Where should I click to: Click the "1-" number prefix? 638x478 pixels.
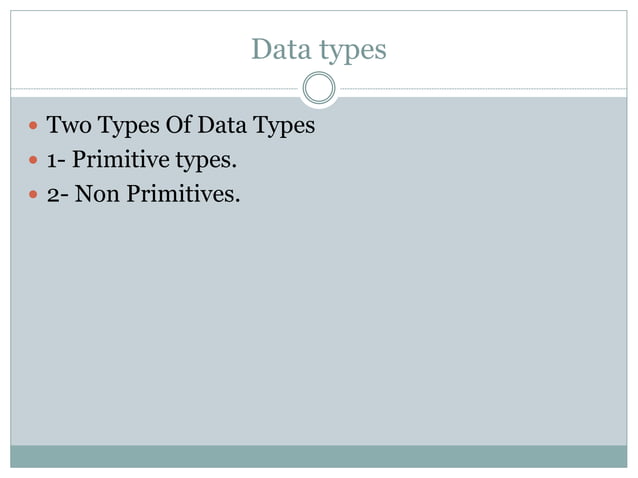56,159
